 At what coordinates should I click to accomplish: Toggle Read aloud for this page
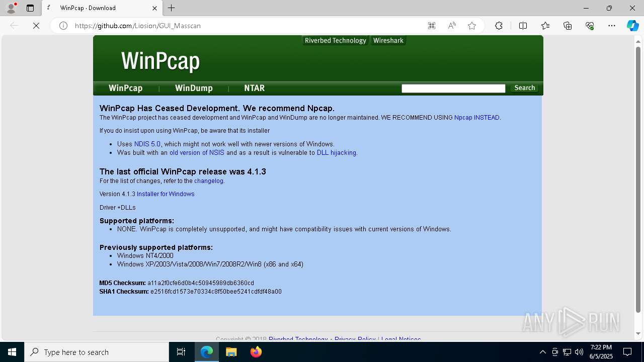click(452, 26)
